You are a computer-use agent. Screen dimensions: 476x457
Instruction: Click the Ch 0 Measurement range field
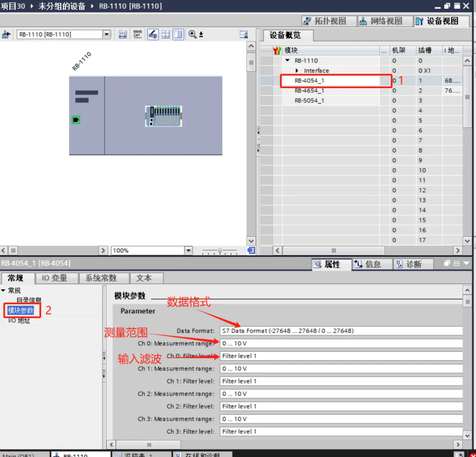point(341,343)
